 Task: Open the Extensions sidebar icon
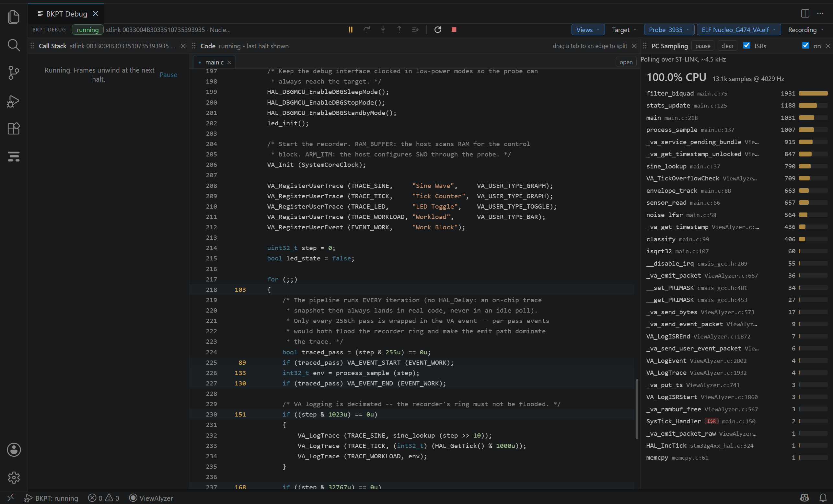[x=14, y=129]
